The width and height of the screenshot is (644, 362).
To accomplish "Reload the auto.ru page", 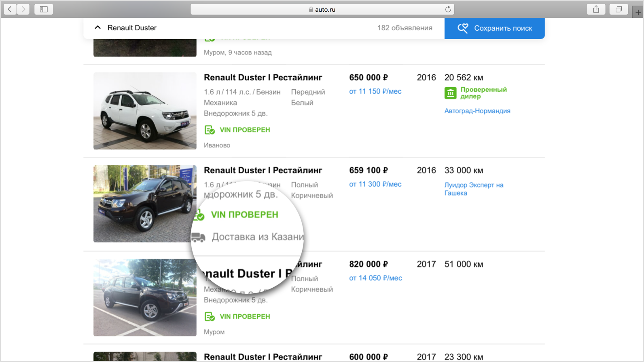I will [448, 9].
